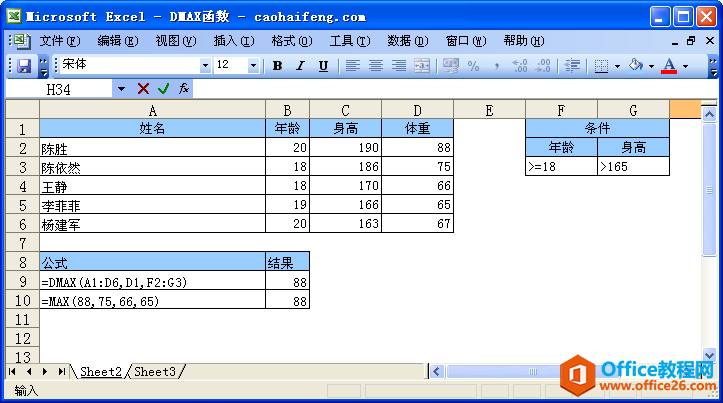
Task: Click the Name Box showing H34
Action: pos(59,89)
